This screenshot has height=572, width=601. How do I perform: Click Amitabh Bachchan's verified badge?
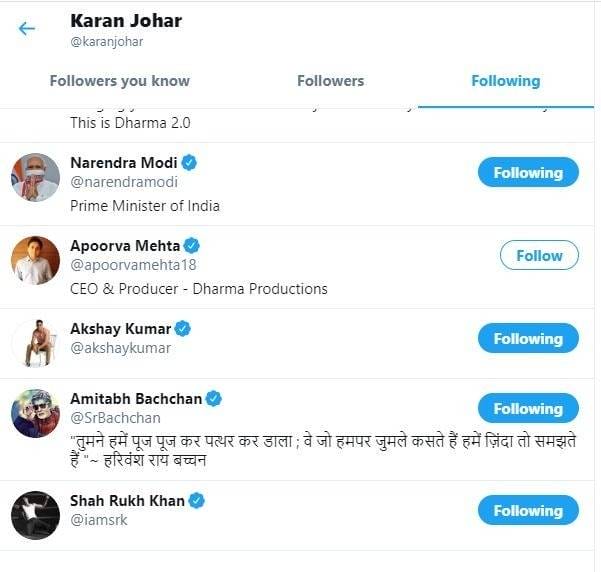tap(213, 398)
